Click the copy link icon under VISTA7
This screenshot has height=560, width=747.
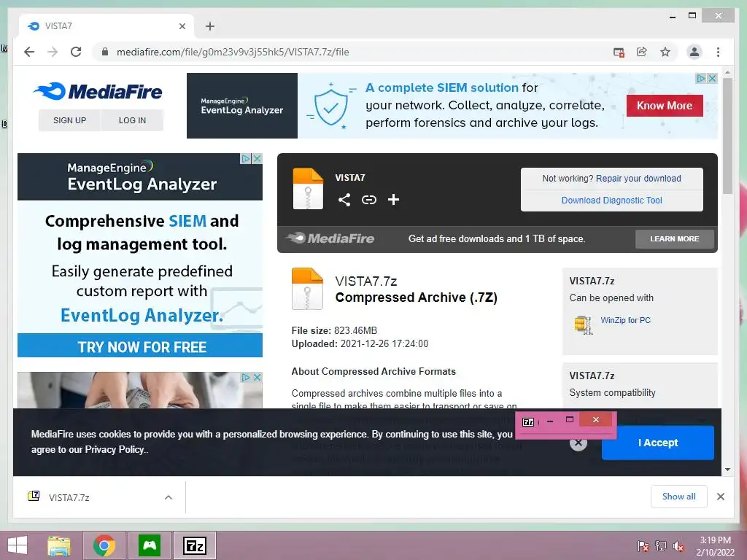pyautogui.click(x=368, y=200)
